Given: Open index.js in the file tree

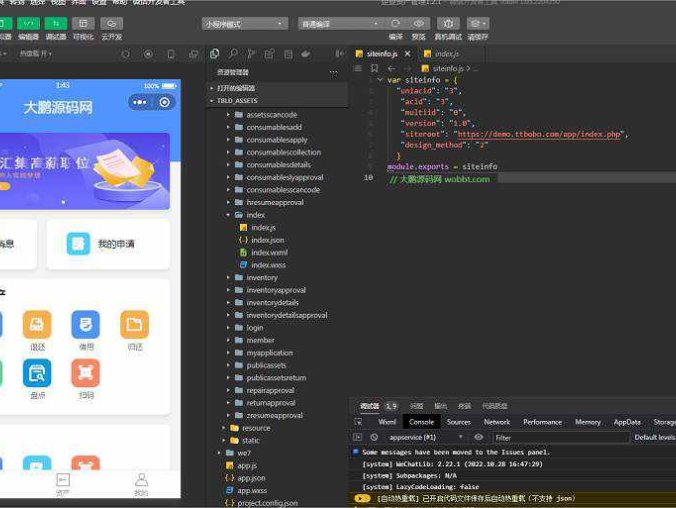Looking at the screenshot, I should (263, 227).
